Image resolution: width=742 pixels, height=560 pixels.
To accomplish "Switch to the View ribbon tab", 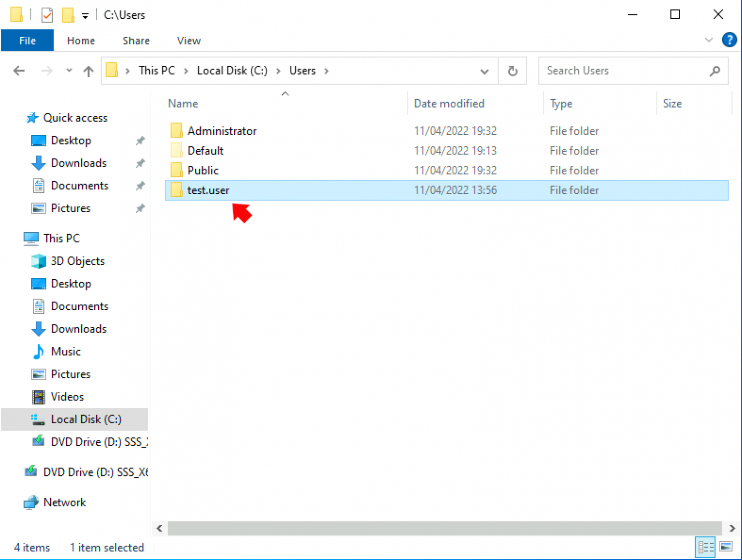I will click(x=188, y=40).
